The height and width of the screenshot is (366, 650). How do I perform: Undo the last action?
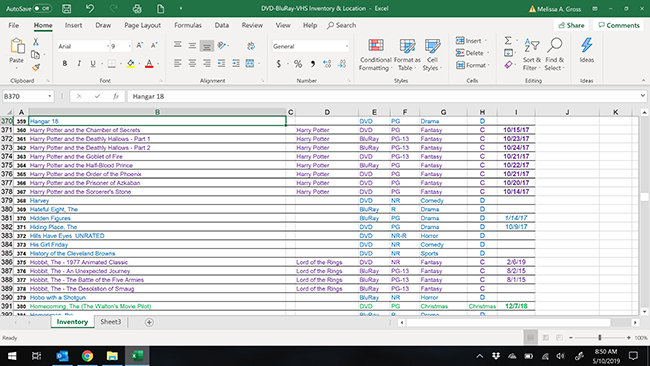tap(90, 8)
